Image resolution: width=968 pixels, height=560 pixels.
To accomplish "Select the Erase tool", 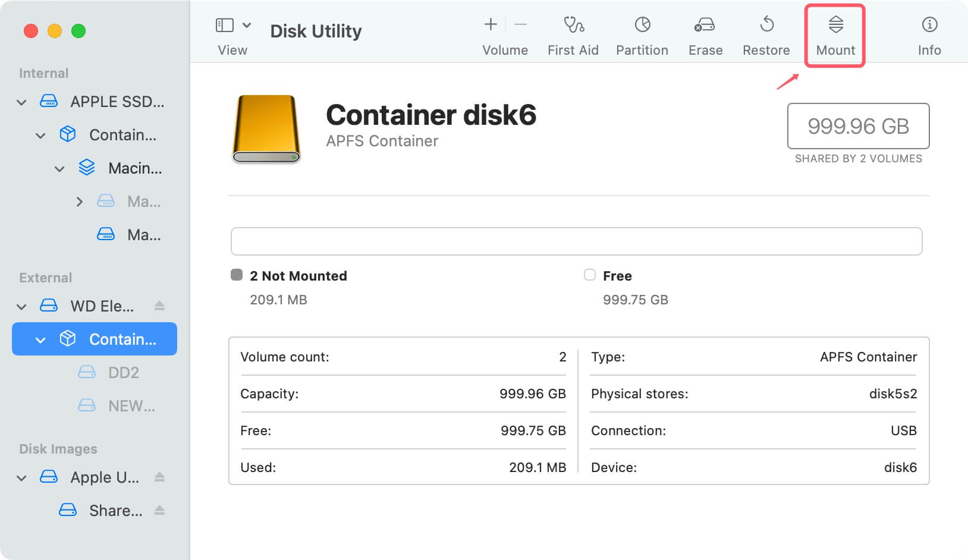I will [x=705, y=33].
